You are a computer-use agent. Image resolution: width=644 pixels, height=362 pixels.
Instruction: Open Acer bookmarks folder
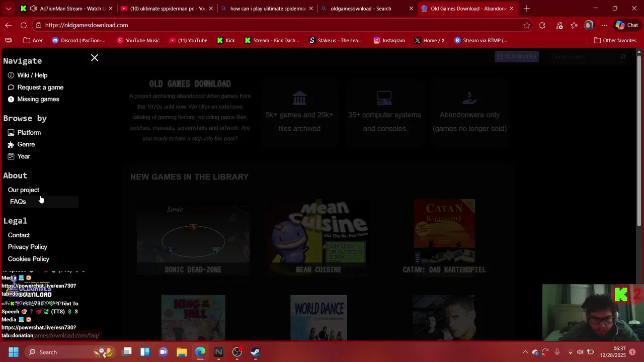point(33,40)
